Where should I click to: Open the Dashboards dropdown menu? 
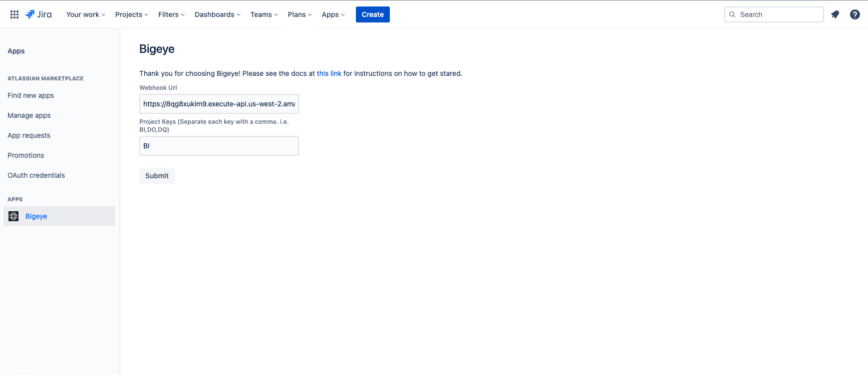218,14
